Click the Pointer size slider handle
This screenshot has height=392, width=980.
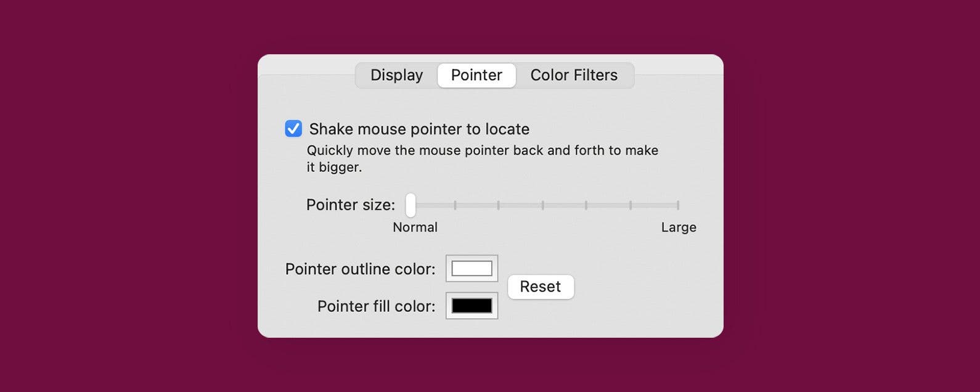coord(410,205)
